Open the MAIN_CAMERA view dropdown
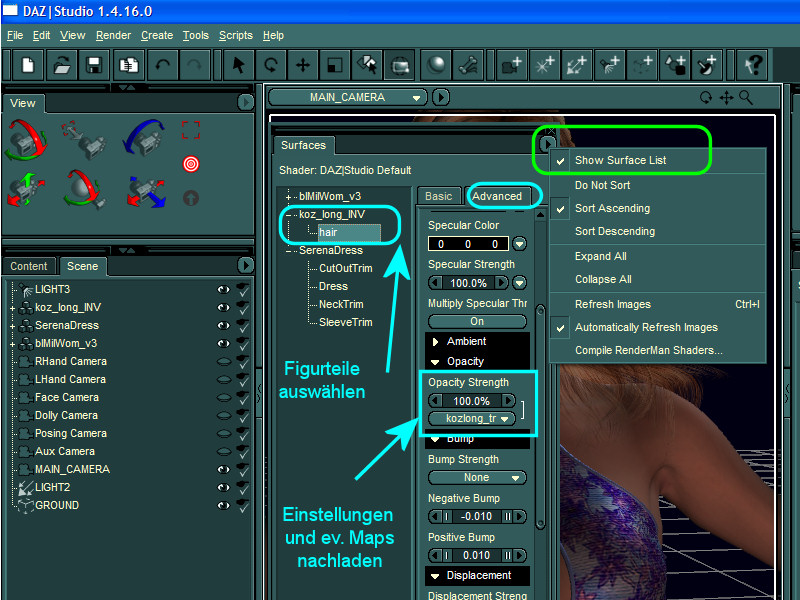800x600 pixels. pyautogui.click(x=348, y=97)
